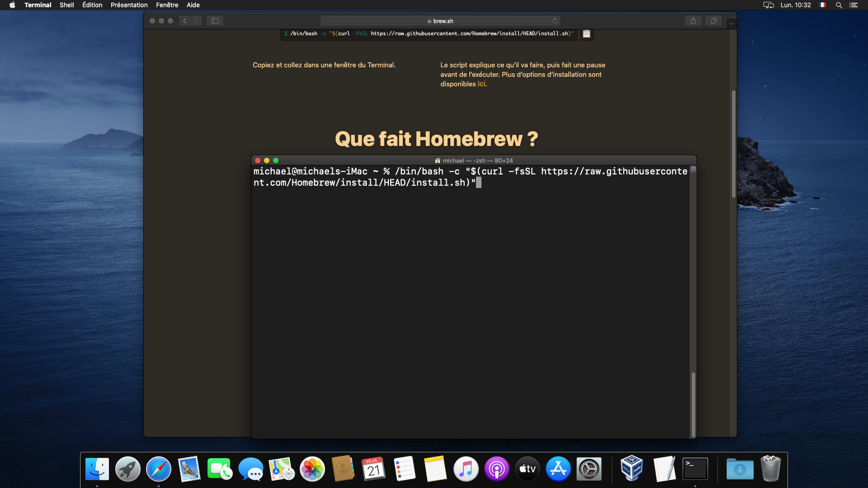Click the Safari forward navigation arrow
Viewport: 868px width, 488px height.
(196, 21)
